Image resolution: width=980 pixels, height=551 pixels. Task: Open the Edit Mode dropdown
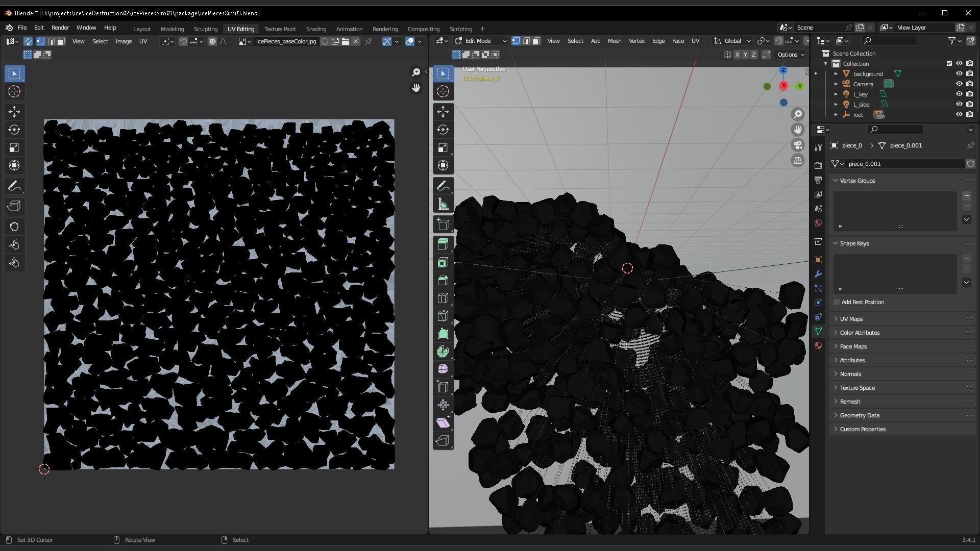pyautogui.click(x=480, y=41)
